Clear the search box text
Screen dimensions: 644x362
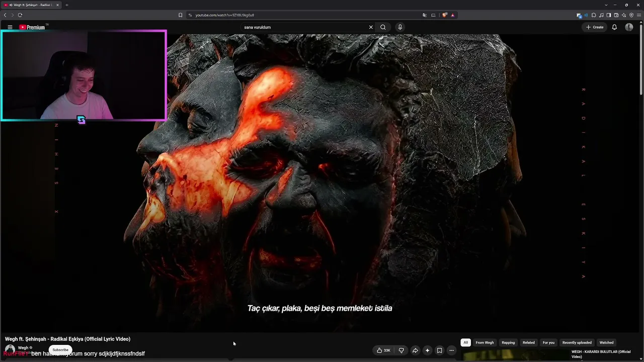tap(371, 27)
